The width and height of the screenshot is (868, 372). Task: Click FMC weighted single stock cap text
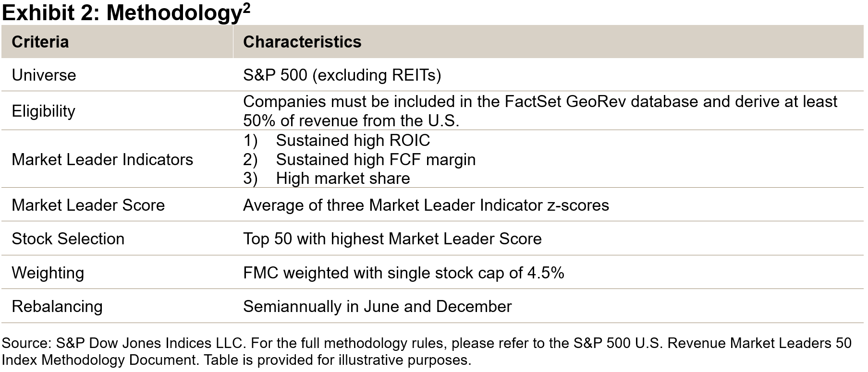point(403,273)
